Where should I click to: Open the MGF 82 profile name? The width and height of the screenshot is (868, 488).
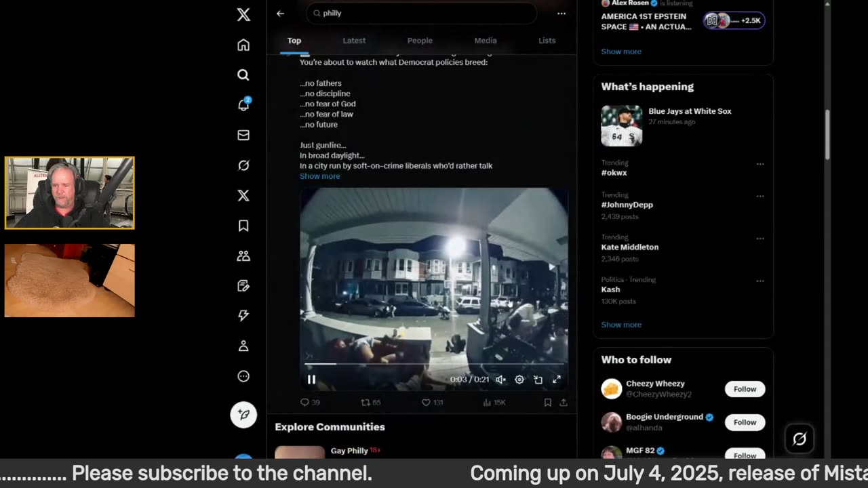[x=640, y=451]
